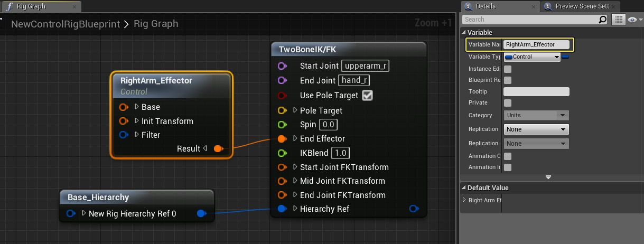644x244 pixels.
Task: Click the Spin green input pin
Action: point(282,125)
